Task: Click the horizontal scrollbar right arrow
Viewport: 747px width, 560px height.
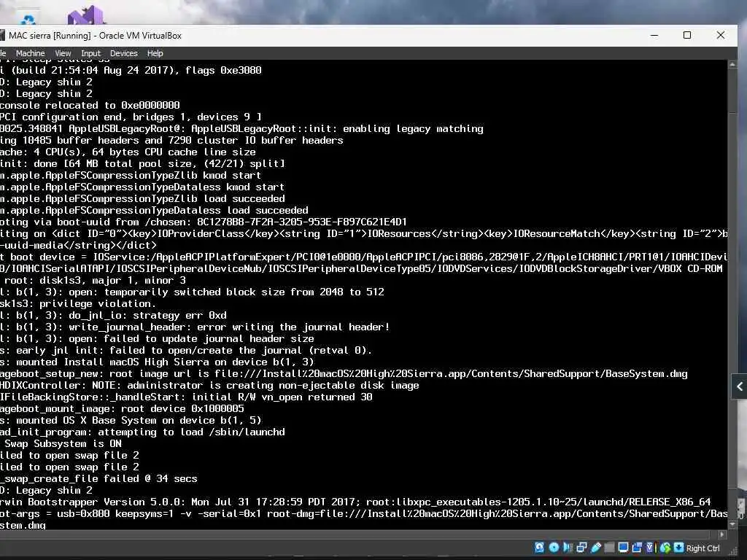Action: pyautogui.click(x=721, y=534)
